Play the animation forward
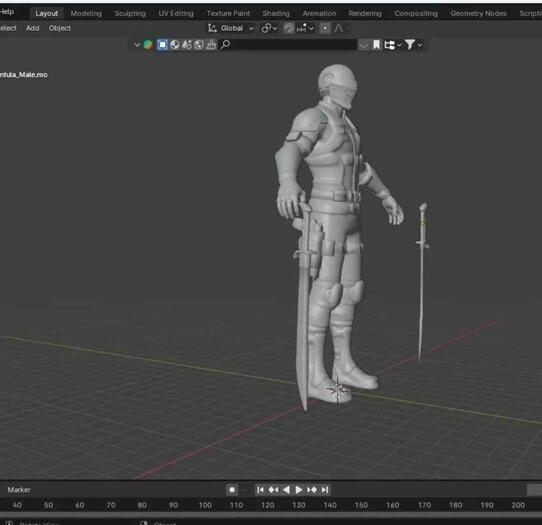Viewport: 542px width, 525px height. tap(299, 490)
